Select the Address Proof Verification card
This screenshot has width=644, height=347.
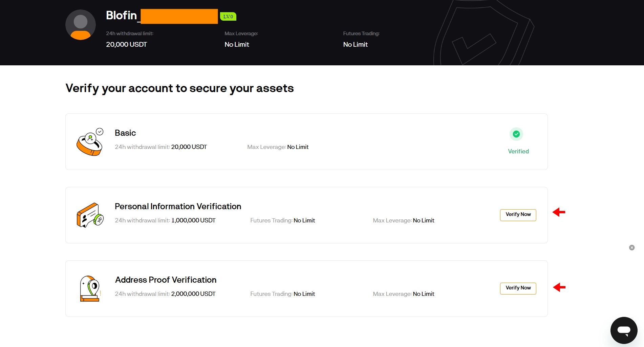305,288
